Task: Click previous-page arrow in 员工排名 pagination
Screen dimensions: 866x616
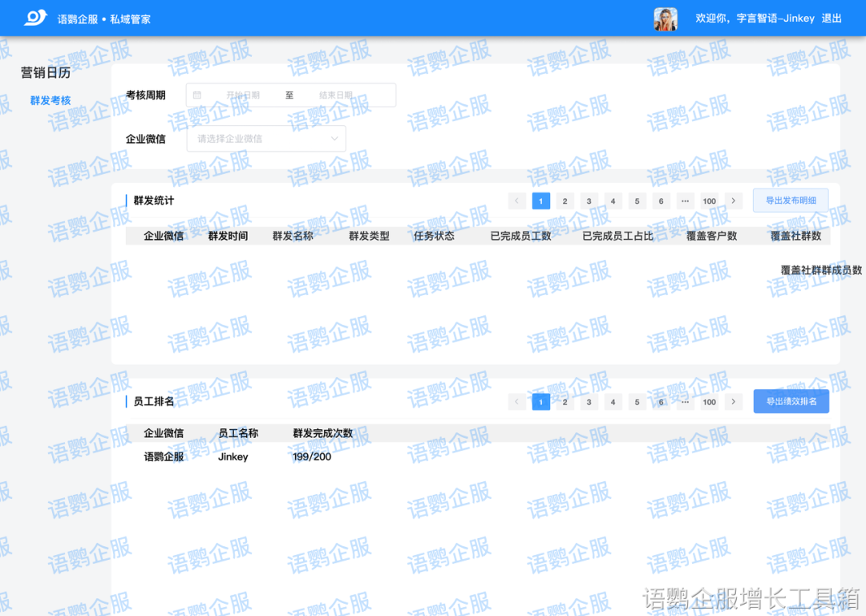Action: pos(516,401)
